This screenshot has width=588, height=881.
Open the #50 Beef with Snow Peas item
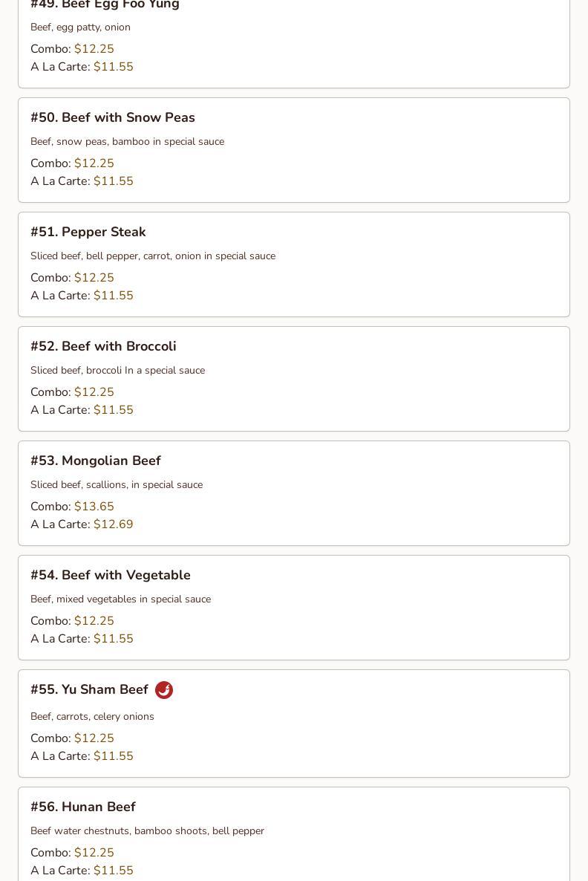294,150
